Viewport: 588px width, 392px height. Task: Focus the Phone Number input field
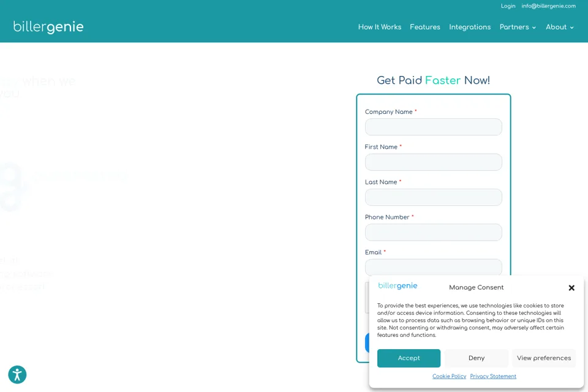[434, 233]
